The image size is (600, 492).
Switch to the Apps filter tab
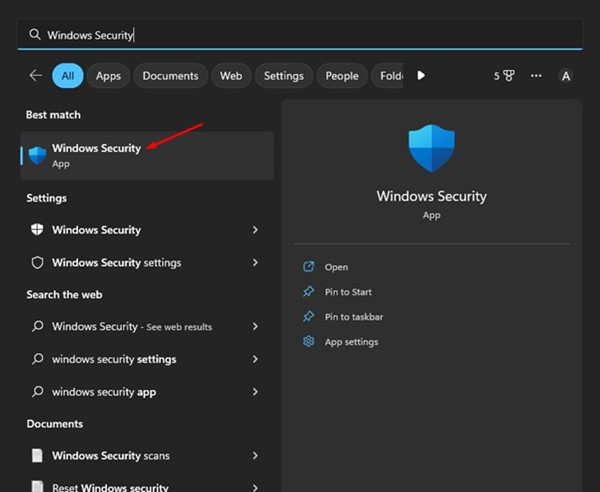coord(108,76)
